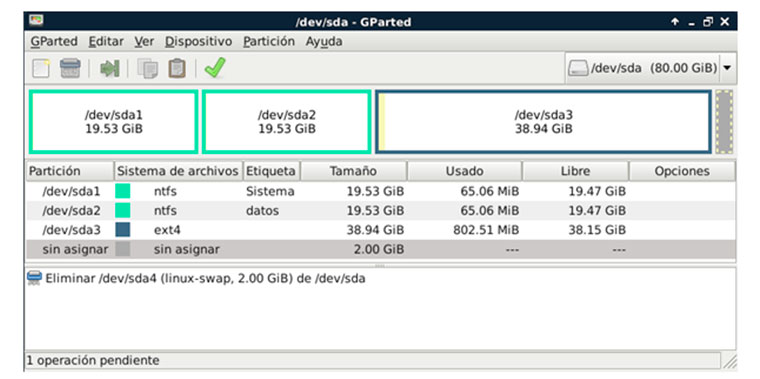Click the Copy partition toolbar icon
The height and width of the screenshot is (379, 760).
pyautogui.click(x=147, y=68)
